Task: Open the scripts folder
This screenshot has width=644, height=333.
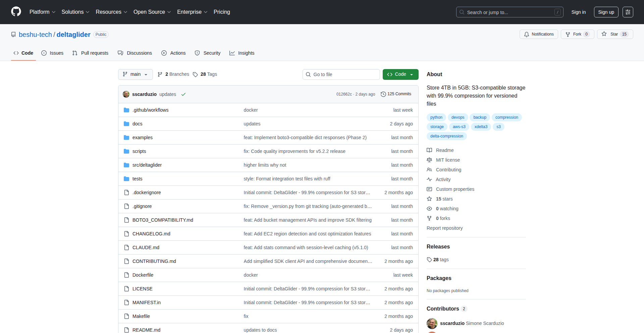Action: [139, 151]
